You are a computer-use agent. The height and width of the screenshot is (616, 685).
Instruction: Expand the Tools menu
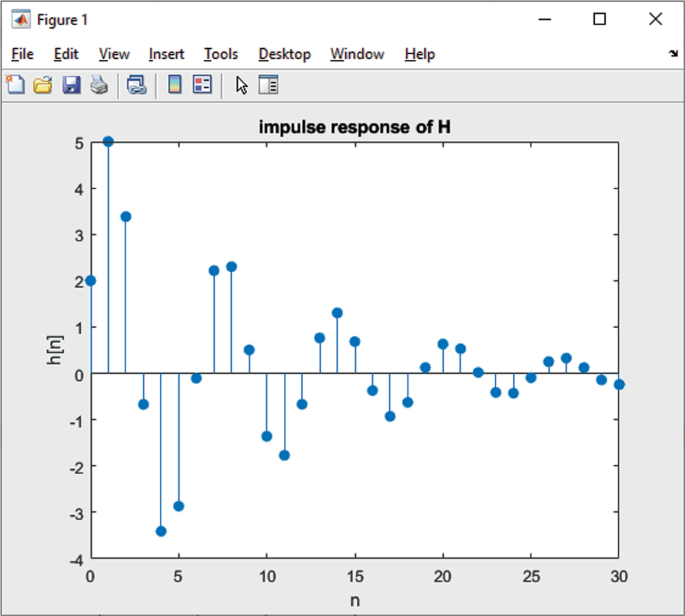(x=221, y=54)
